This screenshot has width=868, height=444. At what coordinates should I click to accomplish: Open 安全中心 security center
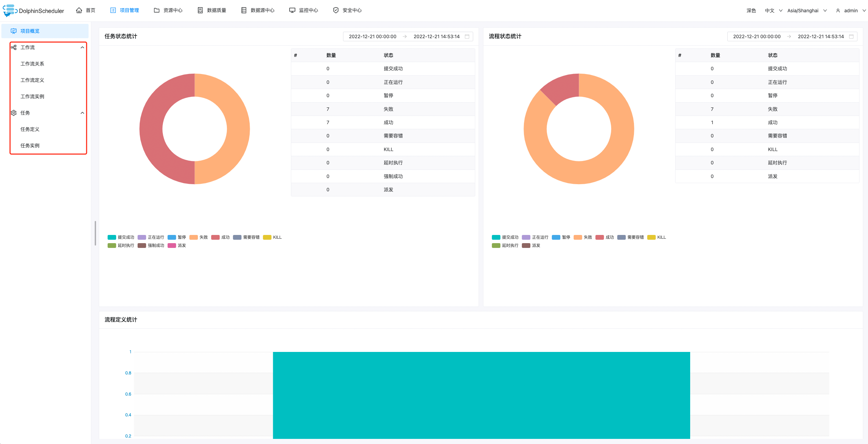pyautogui.click(x=351, y=10)
